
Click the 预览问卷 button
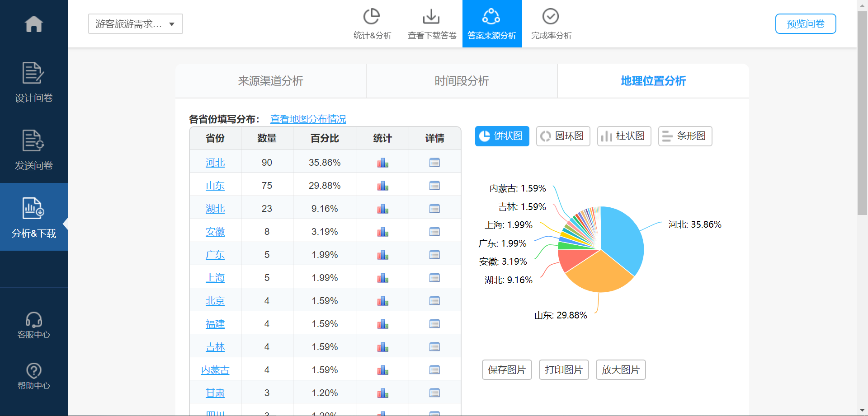[x=805, y=24]
